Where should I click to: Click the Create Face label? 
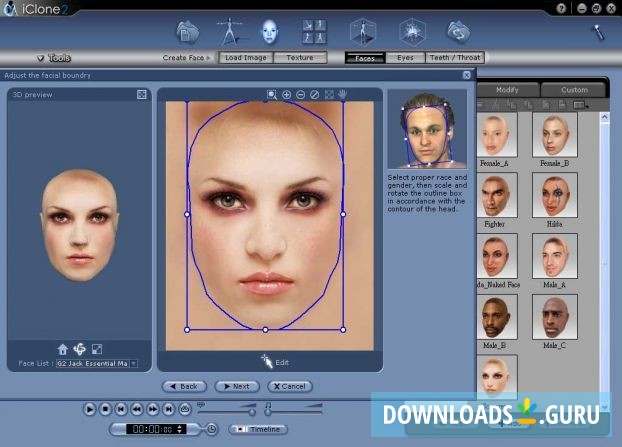click(x=183, y=58)
